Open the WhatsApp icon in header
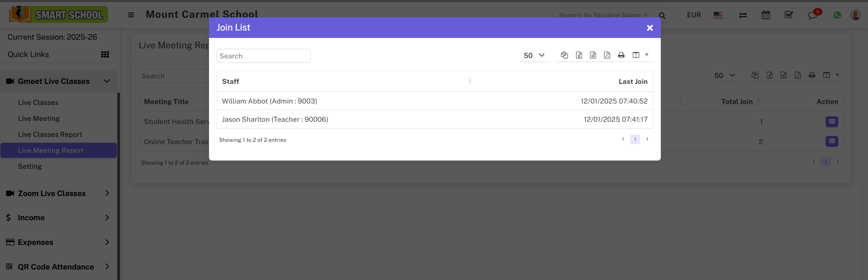 837,15
